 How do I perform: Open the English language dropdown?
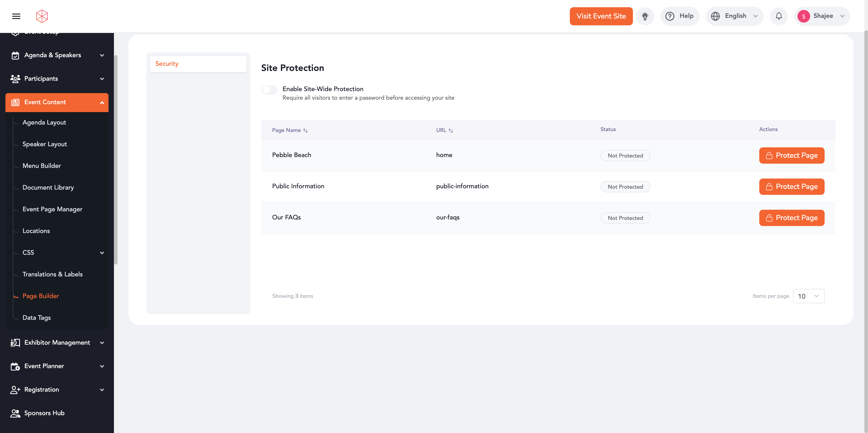(735, 16)
